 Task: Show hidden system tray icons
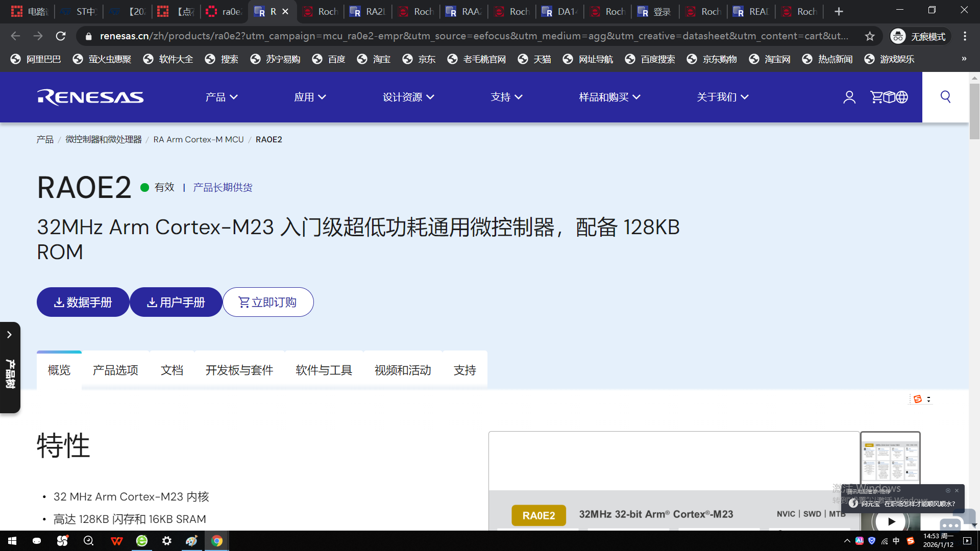click(x=847, y=541)
